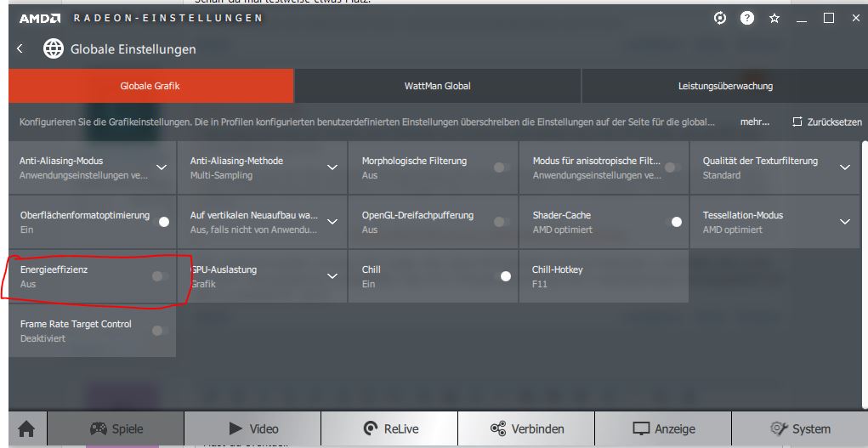Expand Qualität der Texturfilterung dropdown

click(x=845, y=167)
